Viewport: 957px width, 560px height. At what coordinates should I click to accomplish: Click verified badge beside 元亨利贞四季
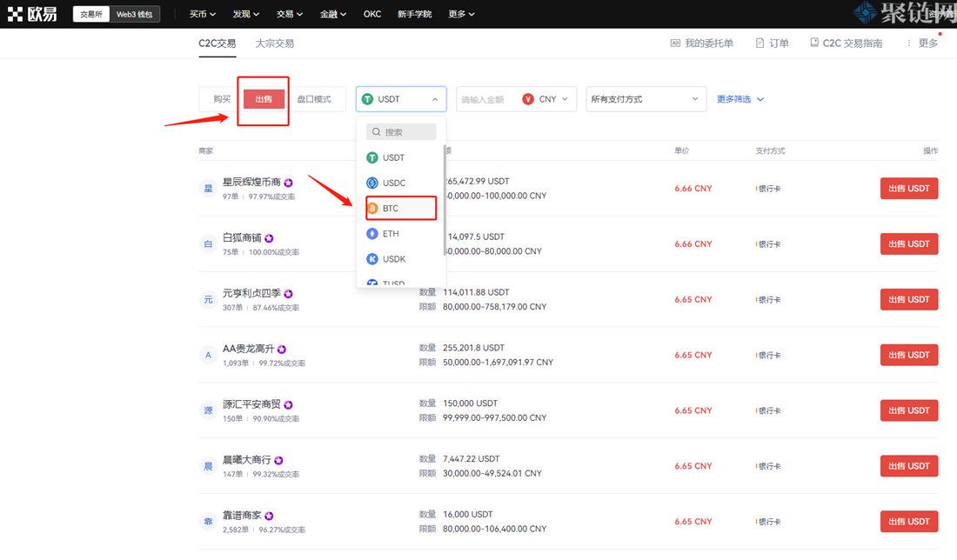pyautogui.click(x=288, y=293)
